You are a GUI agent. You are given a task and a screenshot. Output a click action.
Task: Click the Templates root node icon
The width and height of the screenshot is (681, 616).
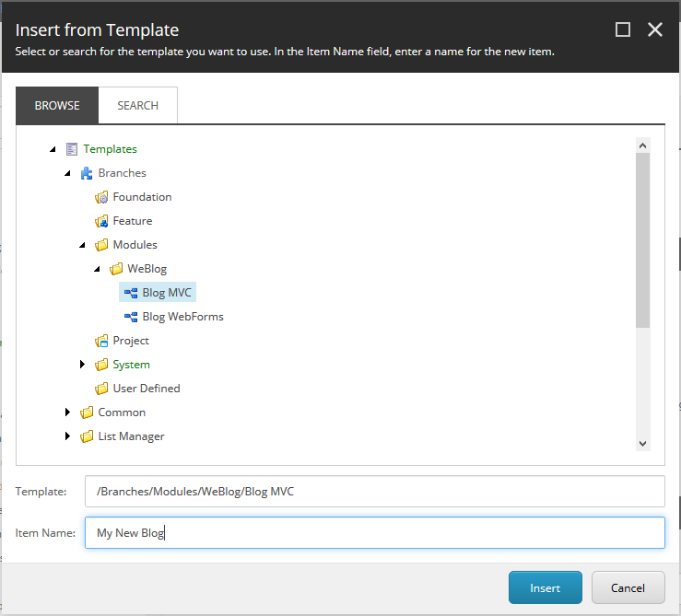click(x=72, y=149)
